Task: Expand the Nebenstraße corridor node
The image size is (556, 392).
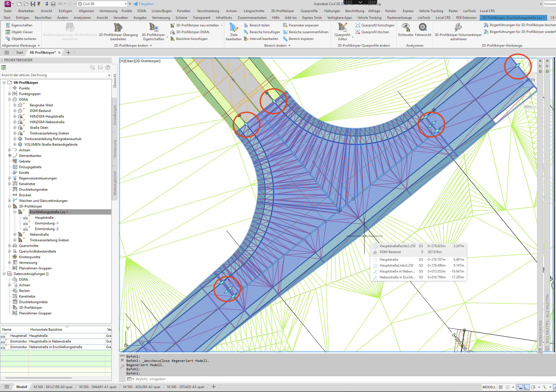Action: click(15, 235)
